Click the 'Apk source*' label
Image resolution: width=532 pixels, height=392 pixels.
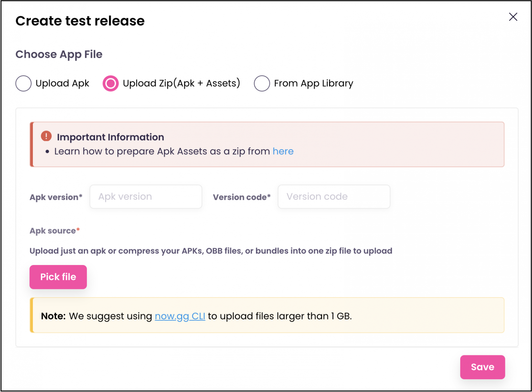coord(54,231)
